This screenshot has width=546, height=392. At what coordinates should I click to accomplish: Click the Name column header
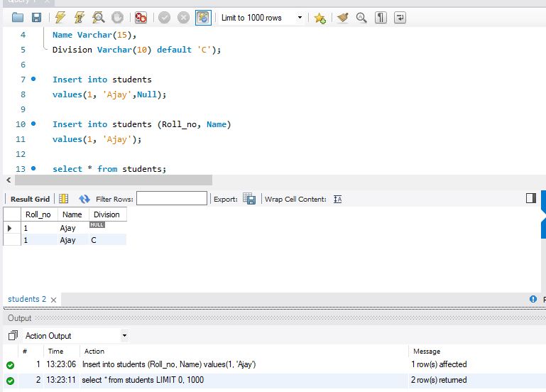tap(73, 214)
